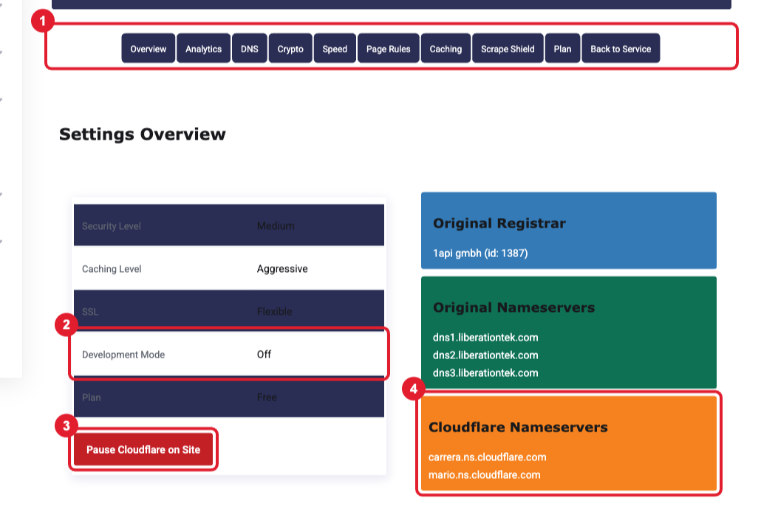The height and width of the screenshot is (532, 761).
Task: Click the Original Registrar heading
Action: click(499, 223)
